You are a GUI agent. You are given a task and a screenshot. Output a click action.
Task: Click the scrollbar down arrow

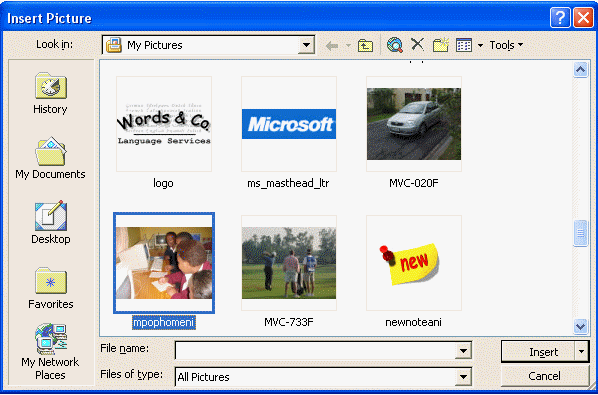[580, 326]
